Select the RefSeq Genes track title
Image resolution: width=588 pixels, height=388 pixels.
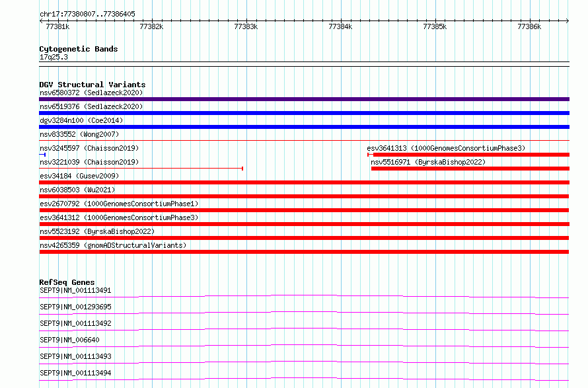point(67,282)
